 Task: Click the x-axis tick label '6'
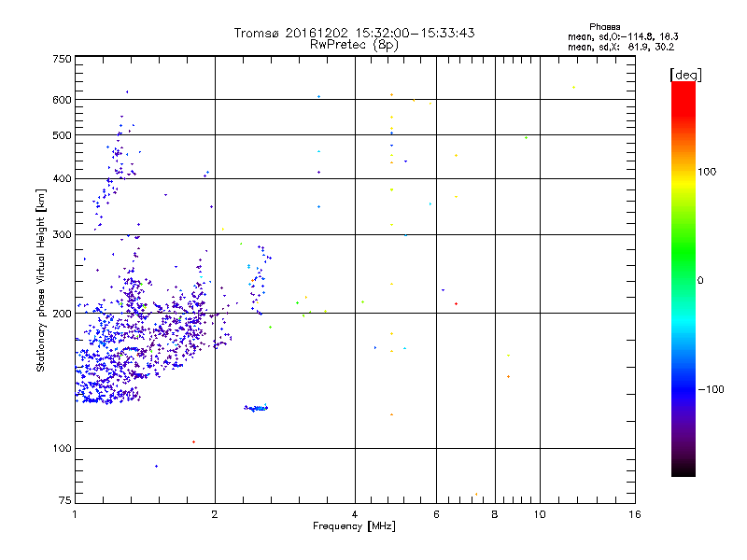436,514
